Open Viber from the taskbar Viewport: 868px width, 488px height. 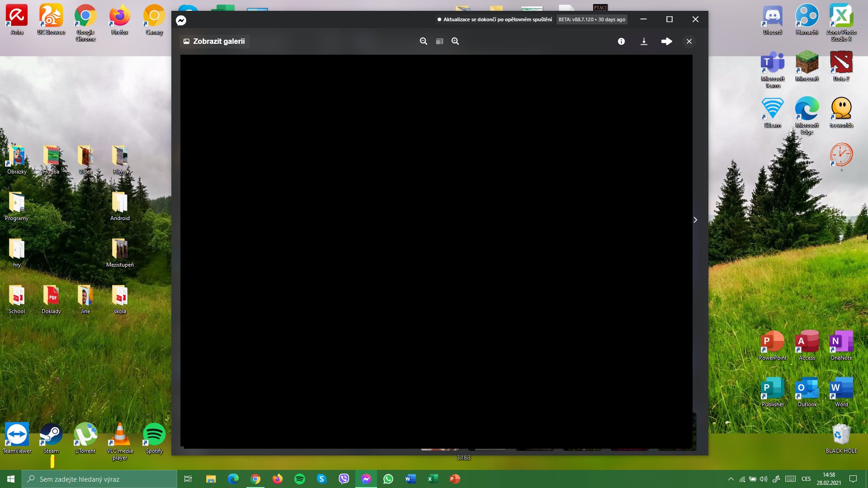[344, 479]
